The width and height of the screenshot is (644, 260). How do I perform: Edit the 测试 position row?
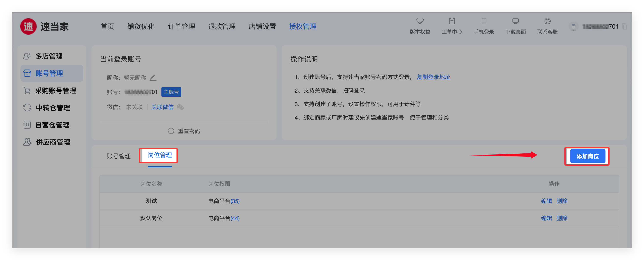[x=546, y=201]
